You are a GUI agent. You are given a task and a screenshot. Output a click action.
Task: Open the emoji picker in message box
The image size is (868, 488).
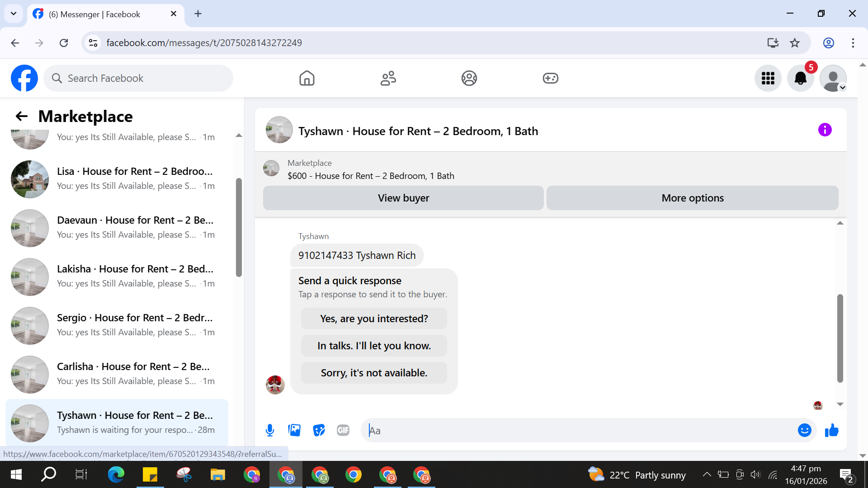pos(804,430)
